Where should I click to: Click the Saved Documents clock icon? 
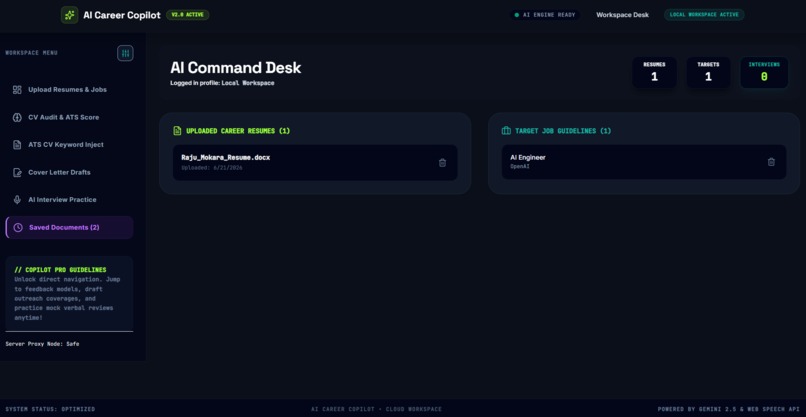(18, 227)
